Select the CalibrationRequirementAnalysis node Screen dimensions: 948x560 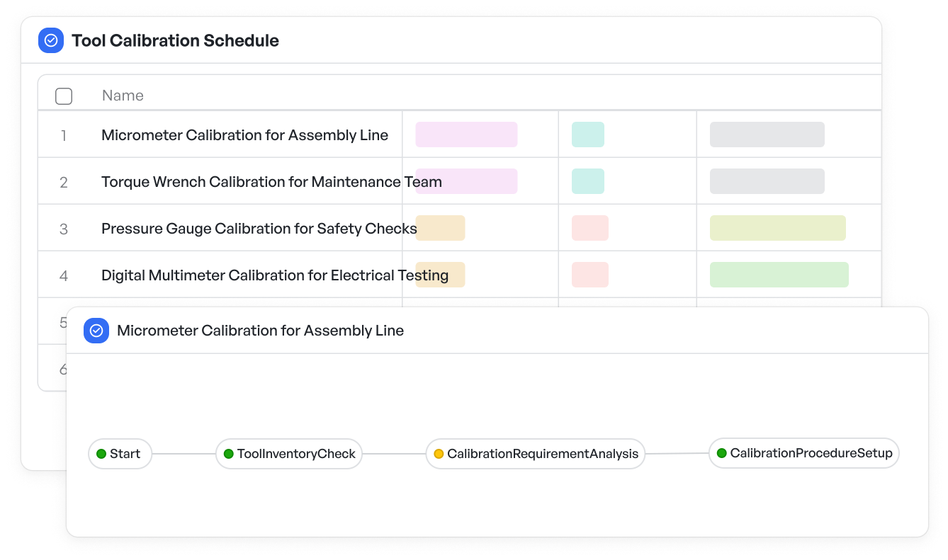click(x=535, y=454)
